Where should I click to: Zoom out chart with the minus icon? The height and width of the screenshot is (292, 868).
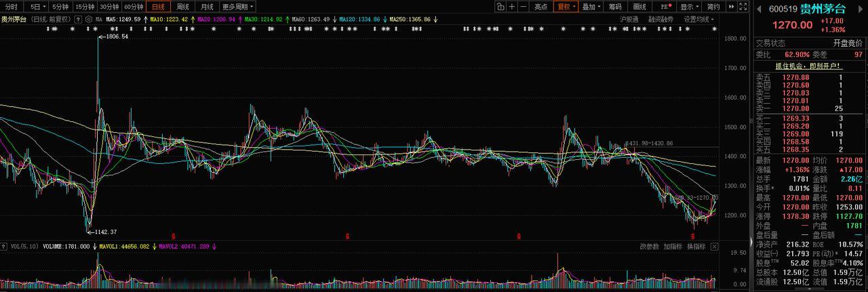pos(523,6)
